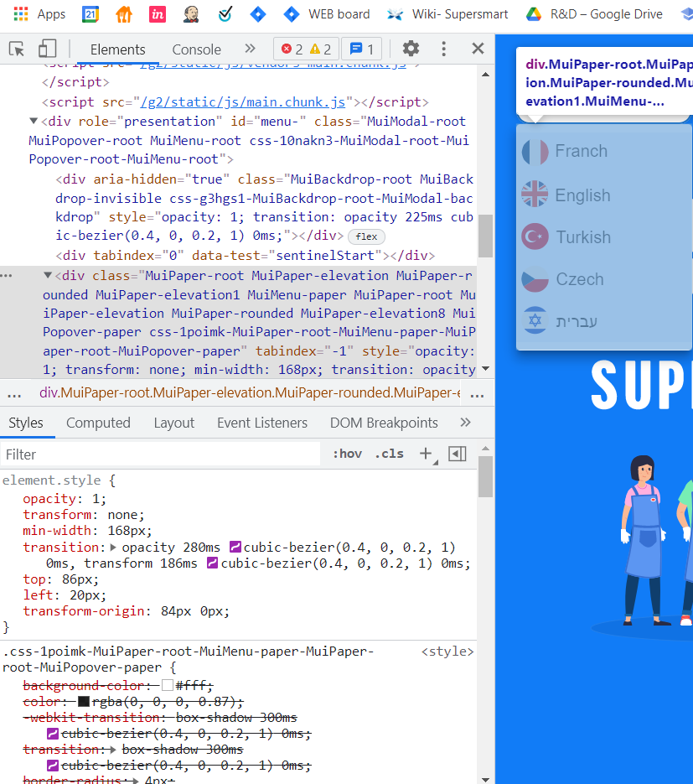Open DevTools settings gear
Screen dimensions: 693x784
point(411,49)
